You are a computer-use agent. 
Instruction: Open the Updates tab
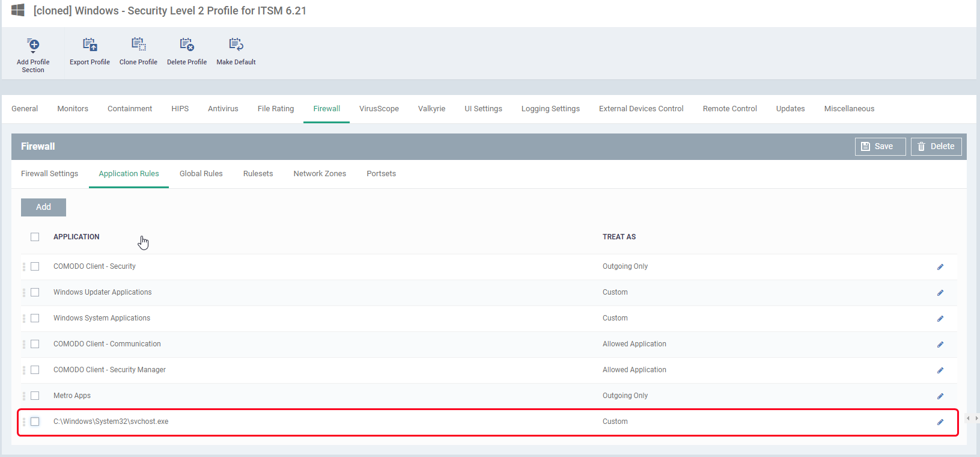pyautogui.click(x=790, y=109)
